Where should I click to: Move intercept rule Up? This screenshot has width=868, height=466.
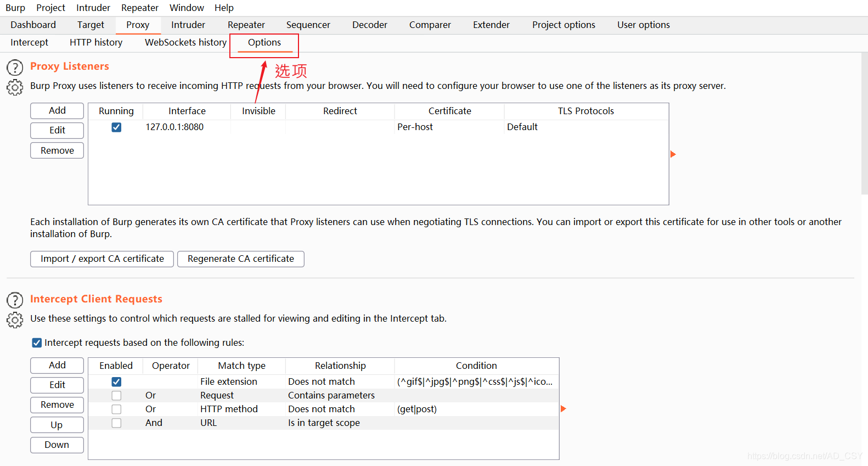57,425
